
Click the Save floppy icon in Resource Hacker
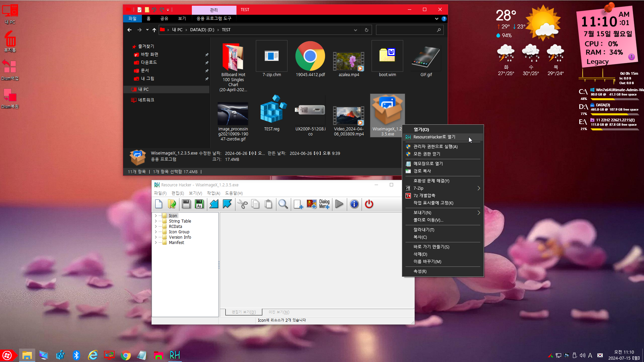click(x=186, y=204)
